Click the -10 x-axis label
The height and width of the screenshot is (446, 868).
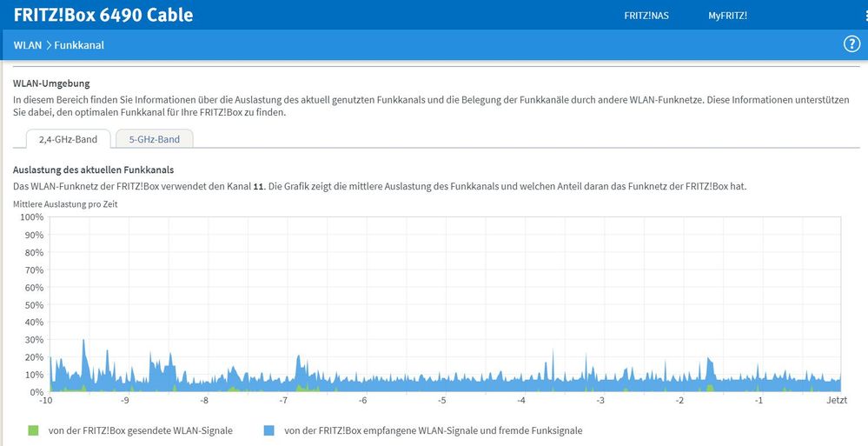click(46, 401)
